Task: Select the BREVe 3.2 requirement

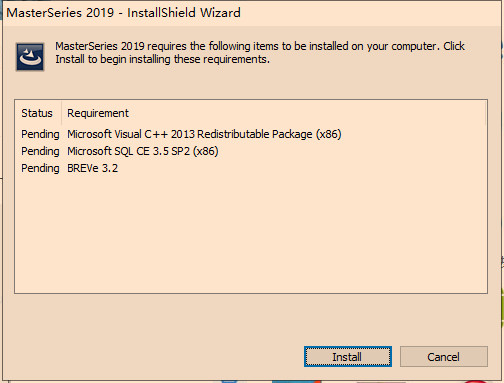Action: click(x=92, y=168)
